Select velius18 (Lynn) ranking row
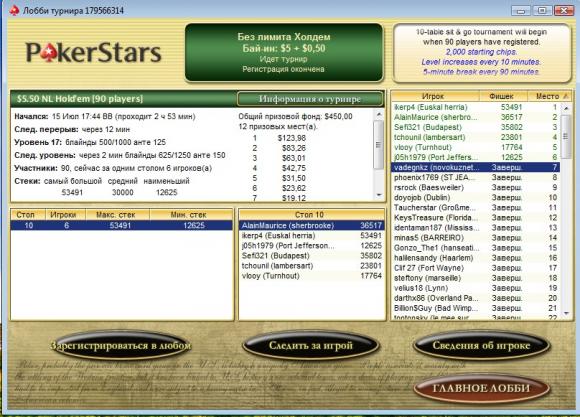580x417 pixels. pyautogui.click(x=476, y=288)
